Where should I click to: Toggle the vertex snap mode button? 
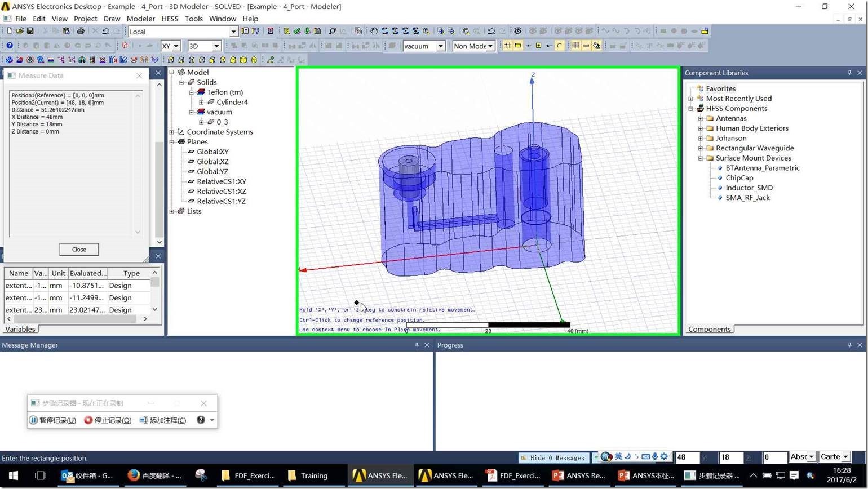[x=518, y=46]
